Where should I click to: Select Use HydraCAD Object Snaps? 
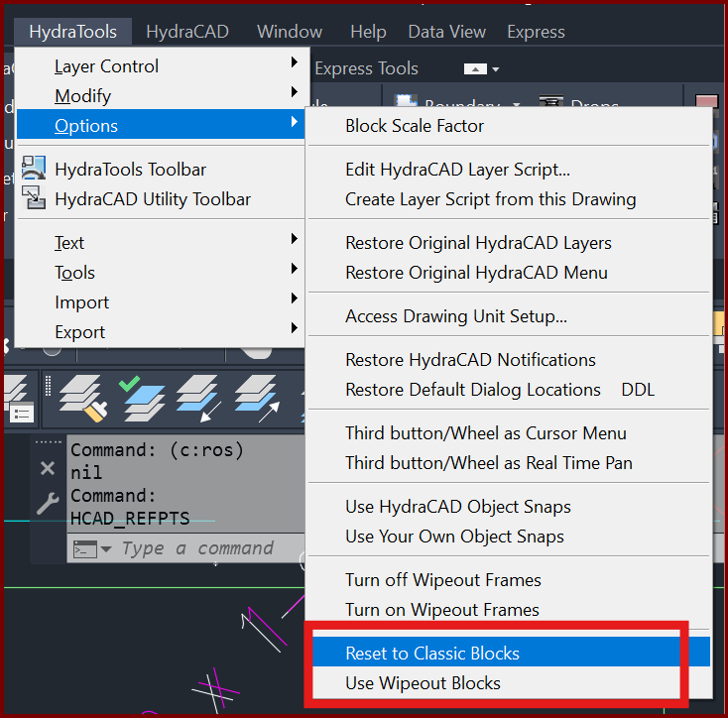tap(457, 507)
